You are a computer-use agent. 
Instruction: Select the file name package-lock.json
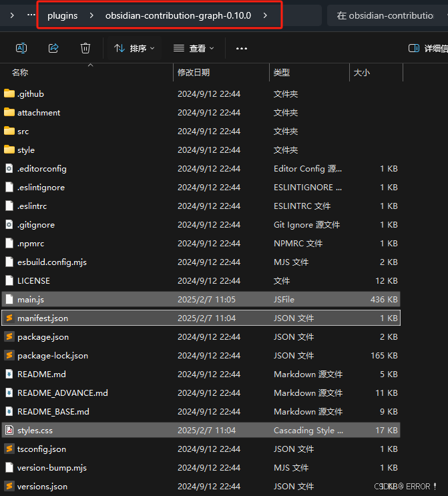pyautogui.click(x=53, y=356)
